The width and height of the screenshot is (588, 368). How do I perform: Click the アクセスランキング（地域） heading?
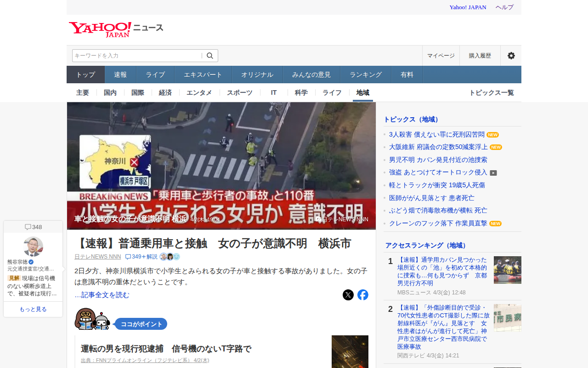427,246
